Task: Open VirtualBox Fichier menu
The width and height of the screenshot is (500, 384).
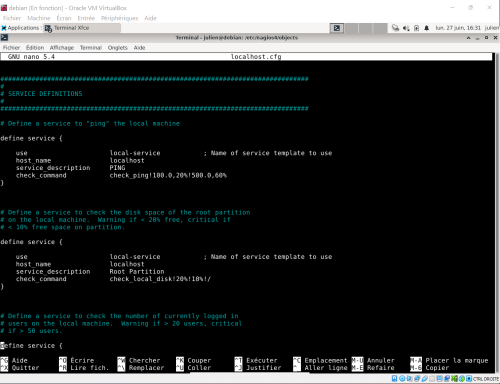Action: pyautogui.click(x=12, y=18)
